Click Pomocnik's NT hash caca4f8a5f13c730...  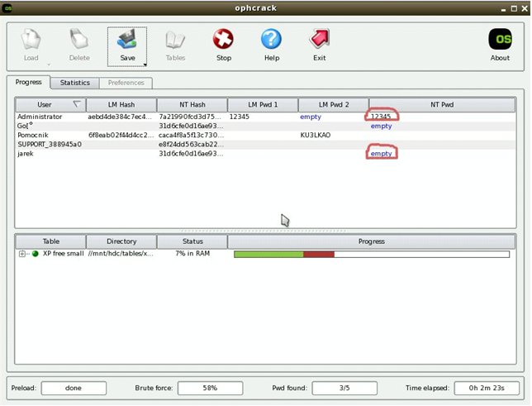(x=192, y=136)
